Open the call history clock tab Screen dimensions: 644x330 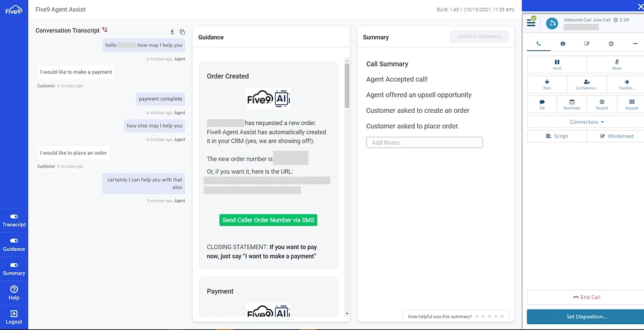click(611, 44)
